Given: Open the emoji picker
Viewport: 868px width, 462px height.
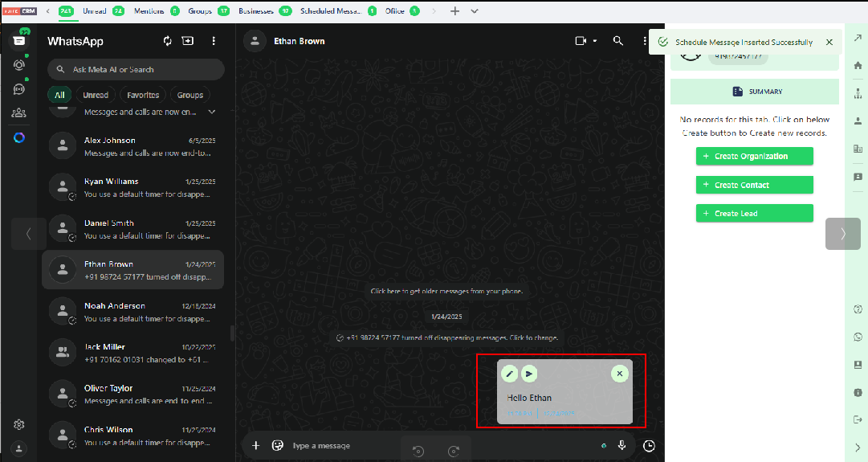Looking at the screenshot, I should pyautogui.click(x=278, y=445).
